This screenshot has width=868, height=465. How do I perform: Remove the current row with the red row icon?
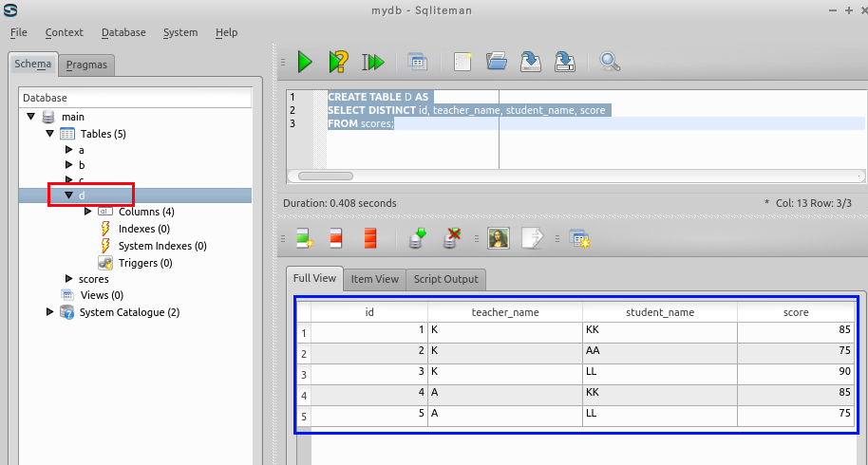(336, 238)
